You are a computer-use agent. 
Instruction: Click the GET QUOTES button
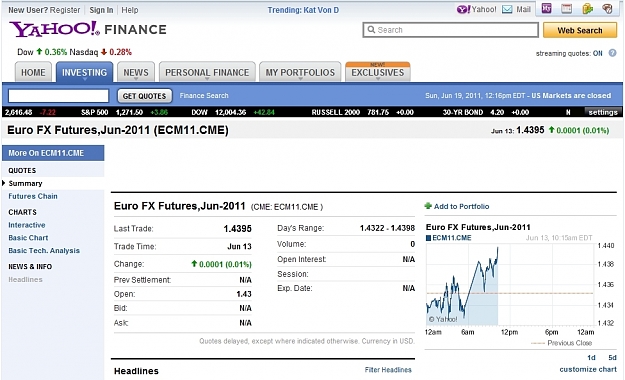pos(144,96)
